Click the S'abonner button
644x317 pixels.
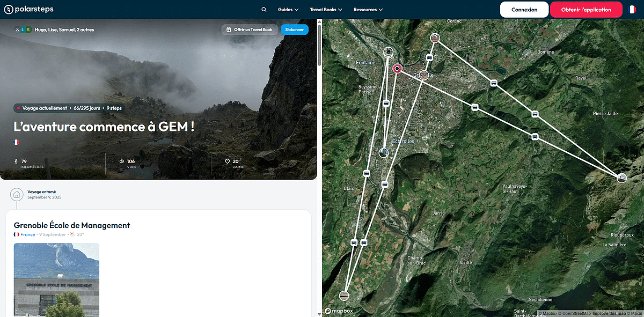point(294,30)
